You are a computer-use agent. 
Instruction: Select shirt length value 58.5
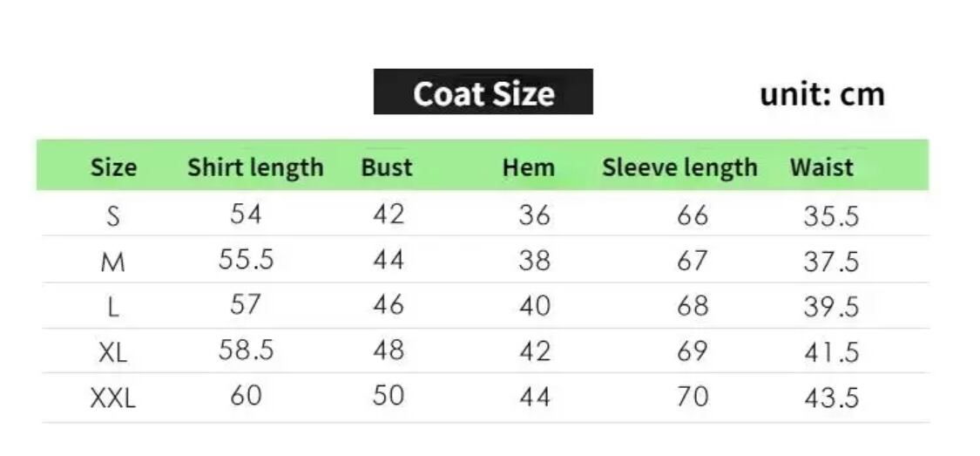pyautogui.click(x=246, y=350)
